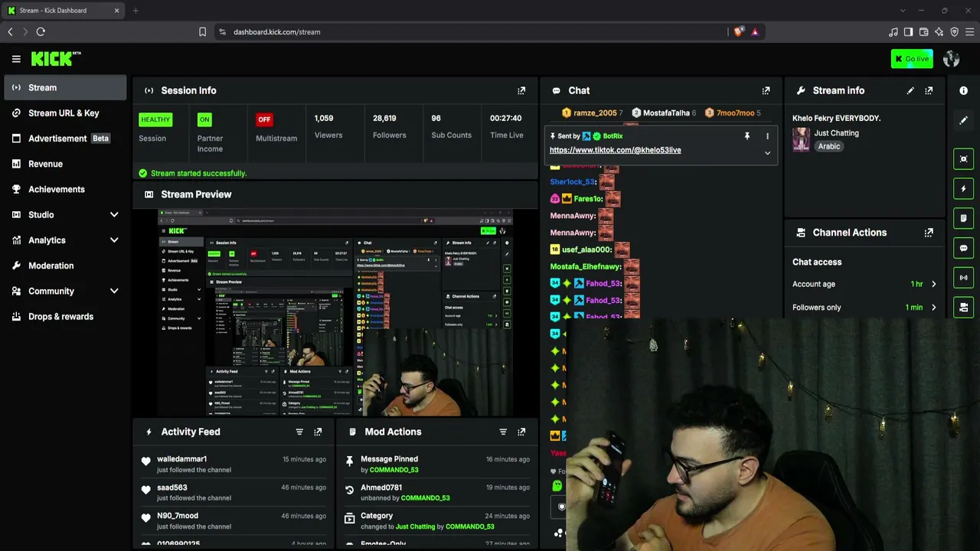Open Brave Rewards triangle icon

click(755, 32)
